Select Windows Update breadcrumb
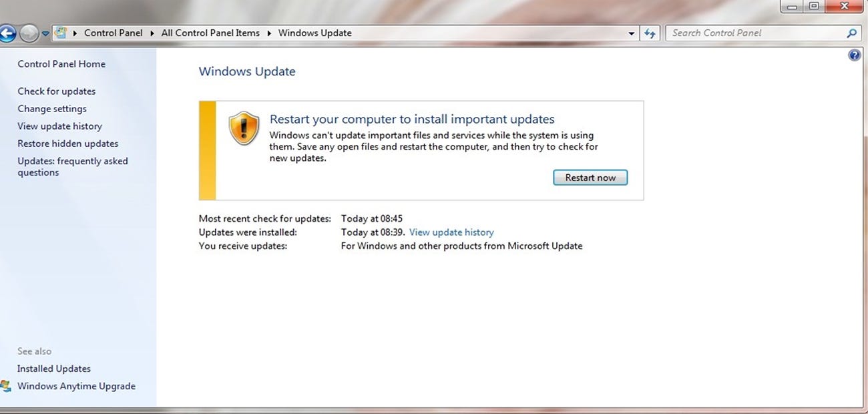 314,33
